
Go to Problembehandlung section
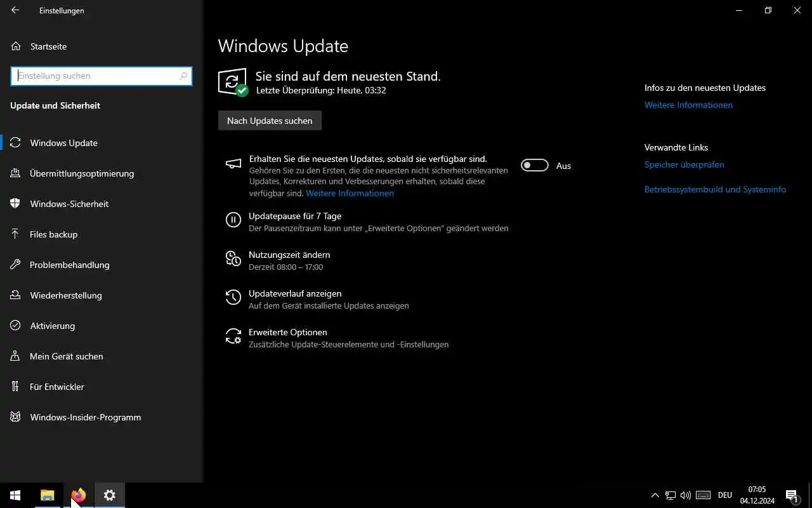tap(101, 265)
